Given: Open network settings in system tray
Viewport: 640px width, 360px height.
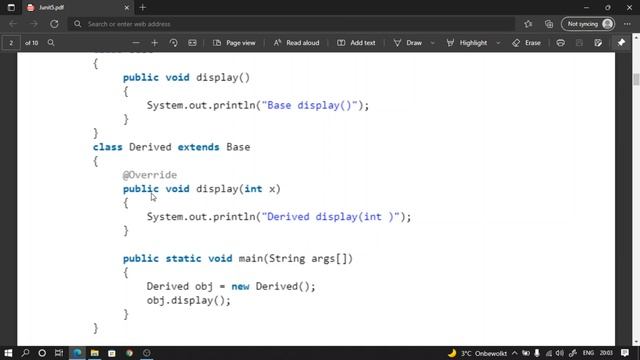Looking at the screenshot, I should tap(549, 353).
